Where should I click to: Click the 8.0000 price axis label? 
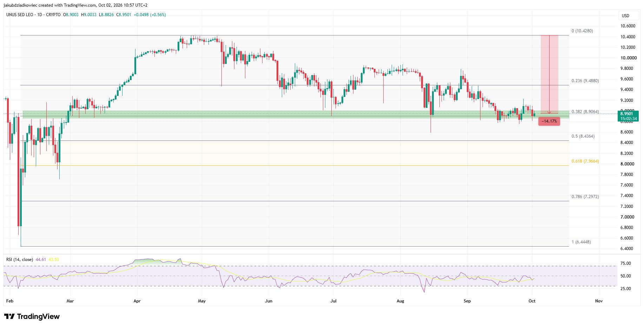click(x=627, y=164)
